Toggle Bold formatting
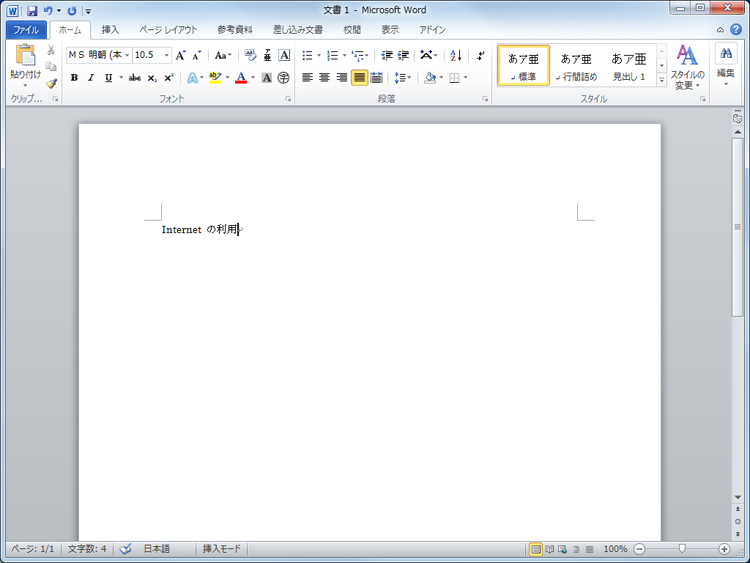This screenshot has height=563, width=750. pyautogui.click(x=74, y=77)
